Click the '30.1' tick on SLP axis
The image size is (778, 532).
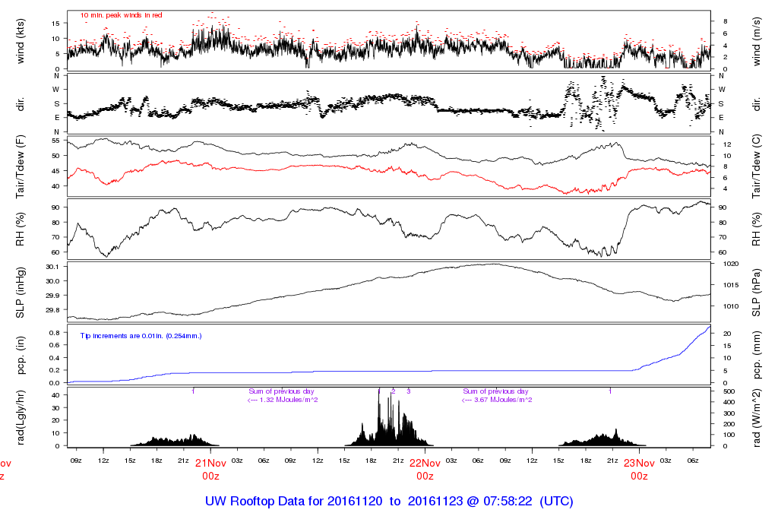52,267
